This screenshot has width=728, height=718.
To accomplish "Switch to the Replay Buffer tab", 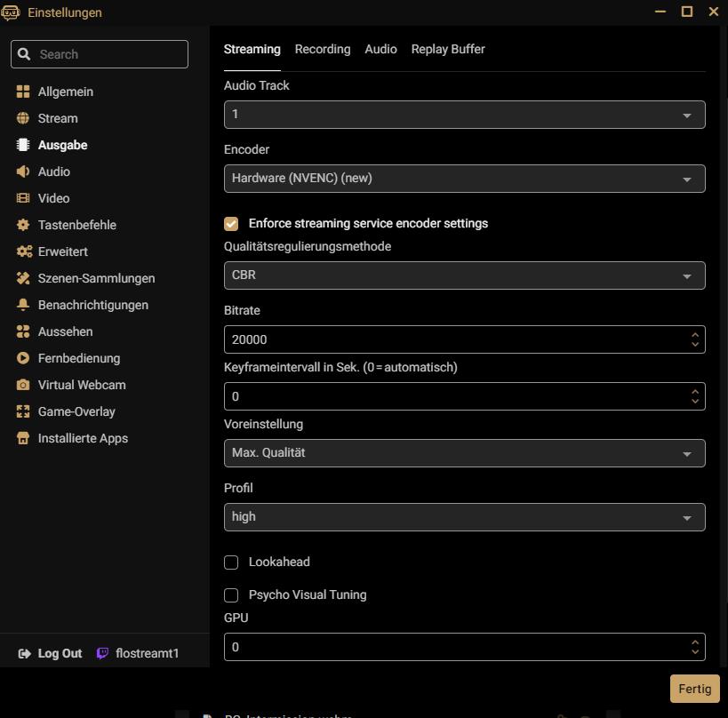I will (448, 50).
